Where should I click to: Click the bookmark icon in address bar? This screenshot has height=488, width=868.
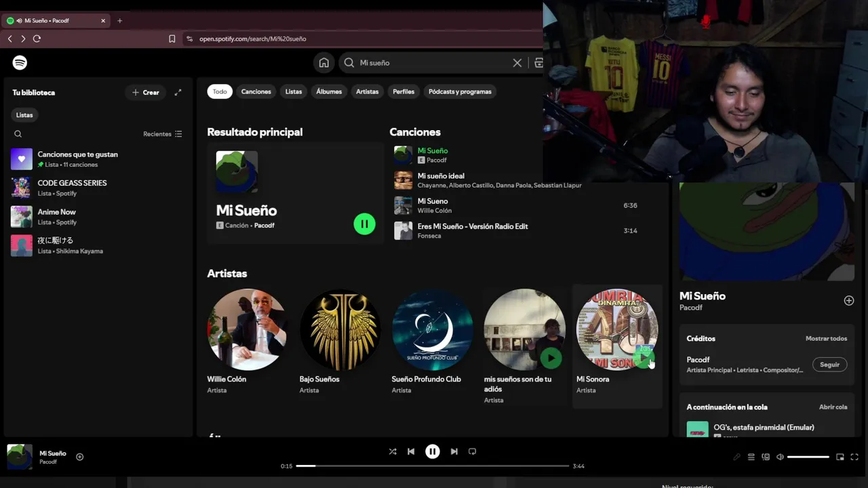click(172, 39)
